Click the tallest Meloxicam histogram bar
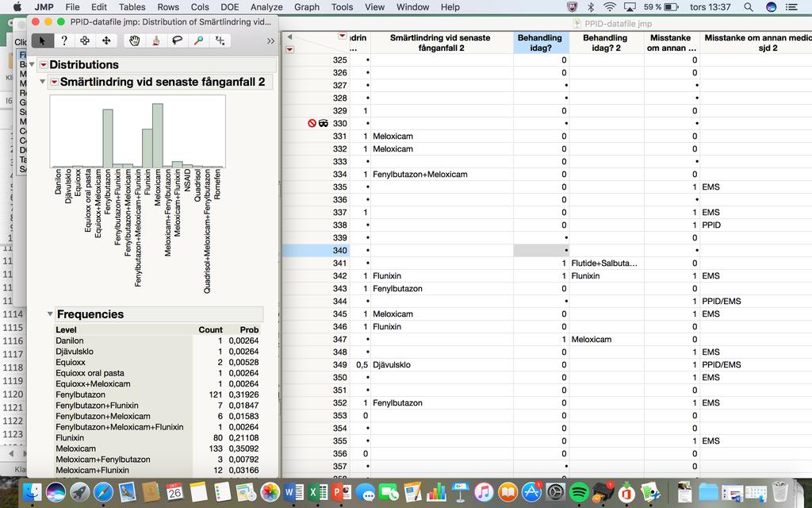Screen dimensions: 812x508 click(x=158, y=135)
